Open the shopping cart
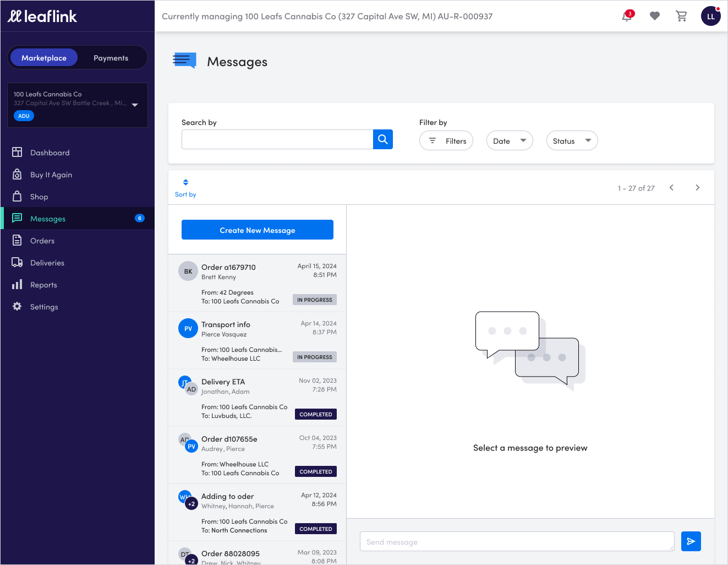Viewport: 728px width, 565px height. (681, 16)
